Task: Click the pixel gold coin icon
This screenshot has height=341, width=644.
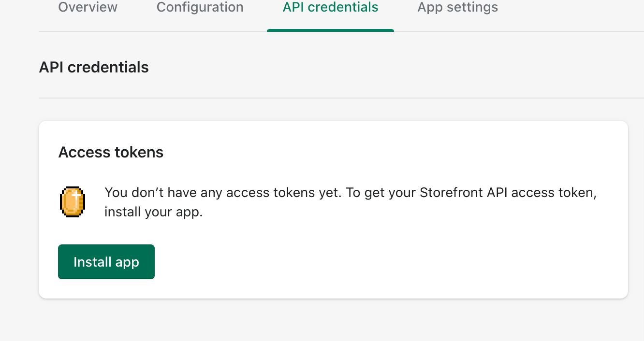Action: coord(73,202)
